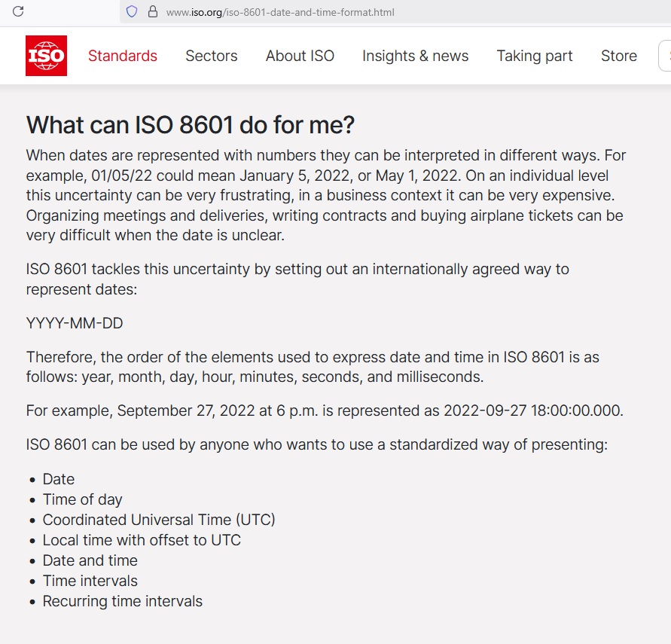The width and height of the screenshot is (671, 644).
Task: Click the 2022-09-27 18:00:00.000 example text
Action: [533, 411]
